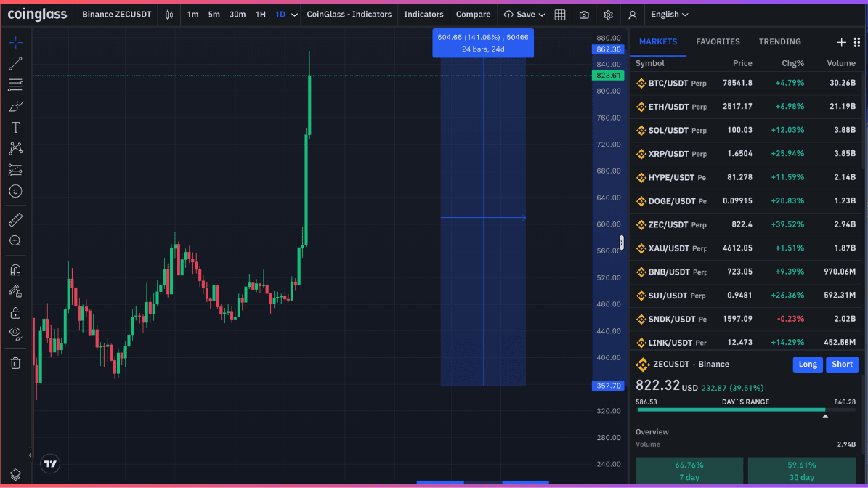Click the Short button
This screenshot has width=868, height=488.
(842, 364)
